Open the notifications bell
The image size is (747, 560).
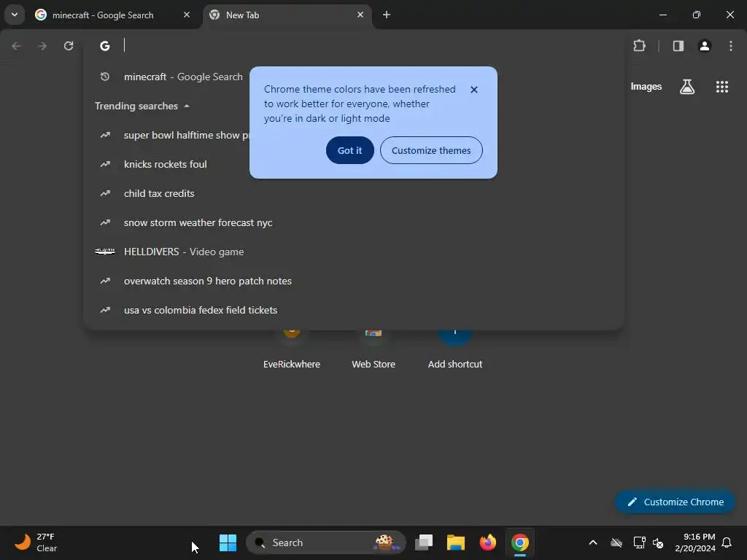pyautogui.click(x=727, y=542)
